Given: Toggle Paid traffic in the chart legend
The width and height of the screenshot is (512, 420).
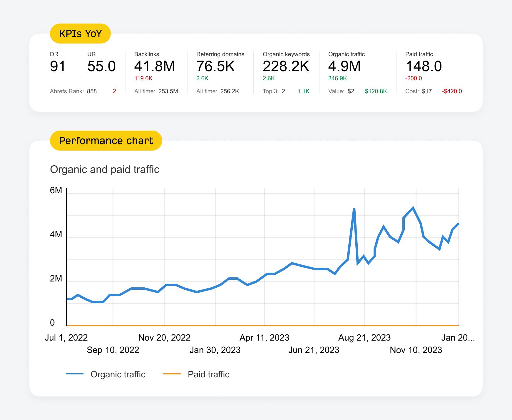Looking at the screenshot, I should tap(208, 374).
